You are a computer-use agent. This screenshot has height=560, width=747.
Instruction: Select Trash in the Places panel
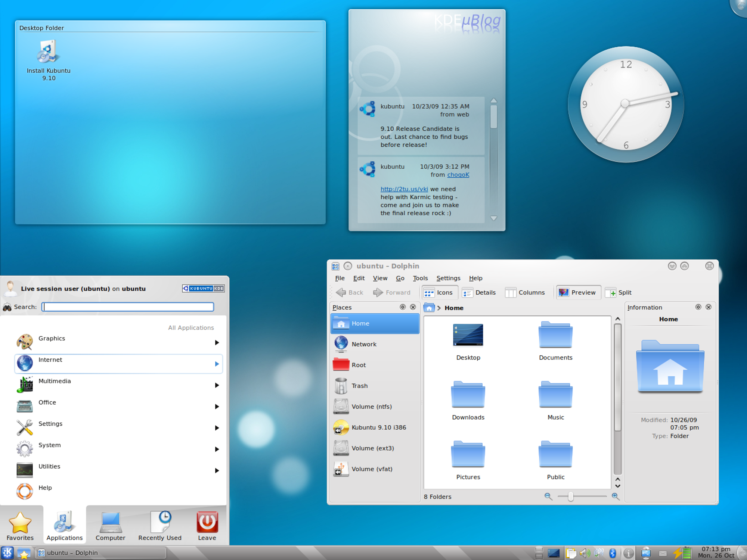pos(375,386)
